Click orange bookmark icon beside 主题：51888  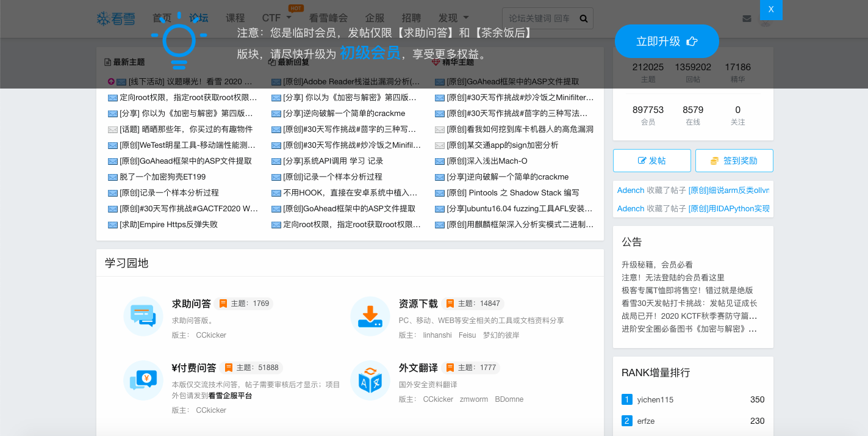click(229, 368)
